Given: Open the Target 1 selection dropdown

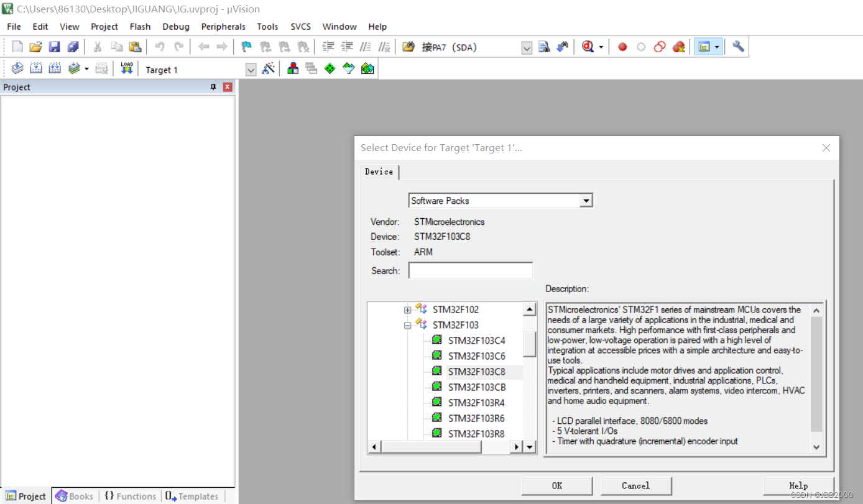Looking at the screenshot, I should 251,70.
